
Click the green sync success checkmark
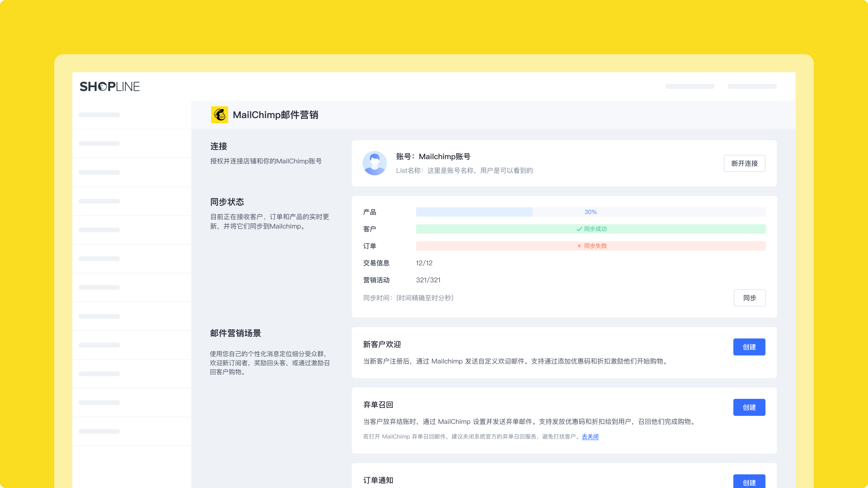tap(579, 229)
